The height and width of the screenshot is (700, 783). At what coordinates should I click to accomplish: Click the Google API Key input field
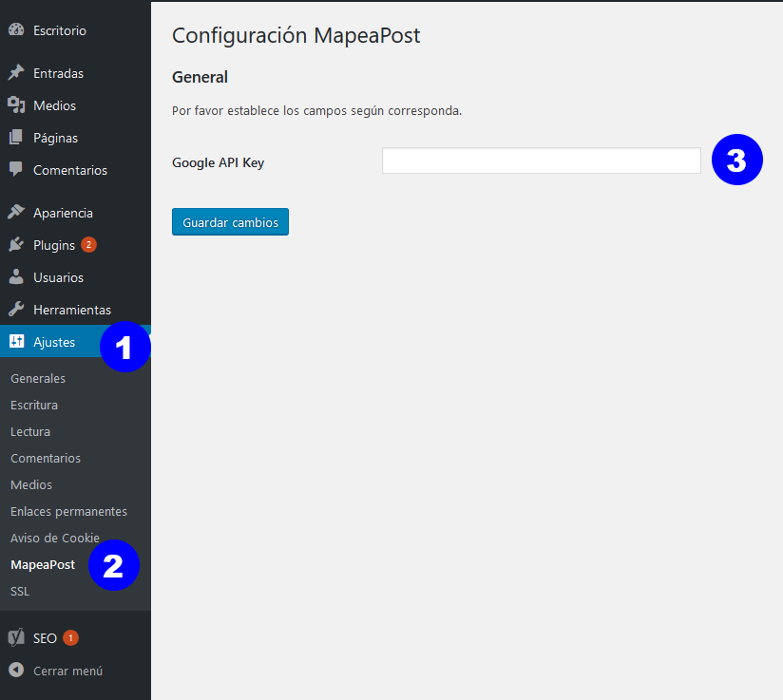542,161
